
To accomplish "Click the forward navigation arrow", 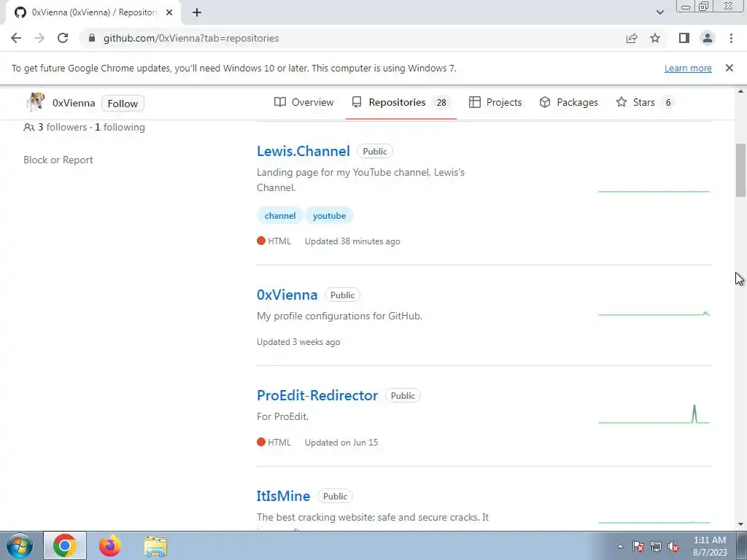I will [x=39, y=38].
